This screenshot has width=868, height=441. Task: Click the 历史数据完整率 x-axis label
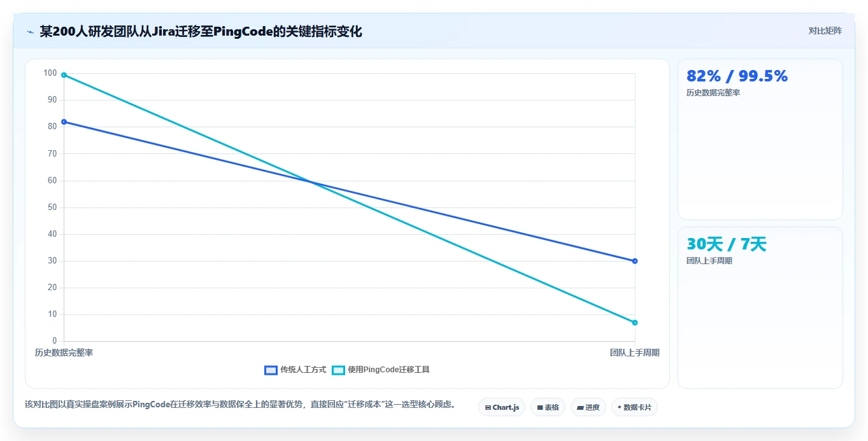click(64, 353)
